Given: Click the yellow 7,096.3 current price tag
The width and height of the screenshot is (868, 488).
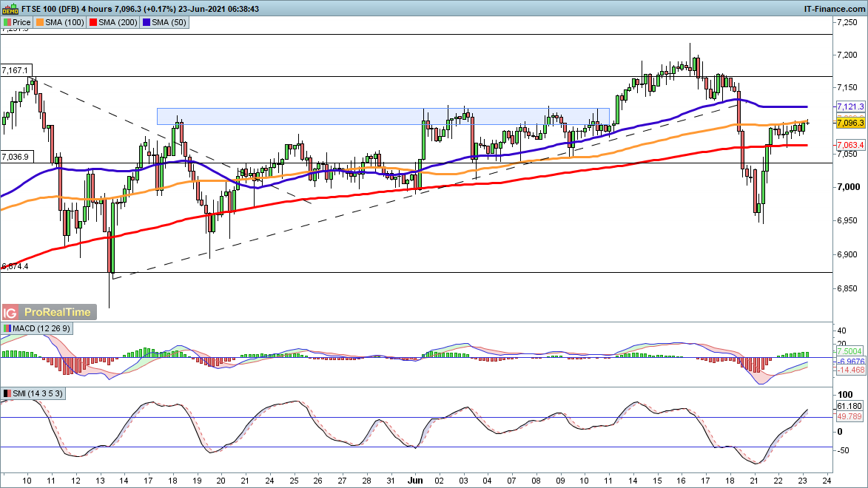Looking at the screenshot, I should (x=850, y=122).
